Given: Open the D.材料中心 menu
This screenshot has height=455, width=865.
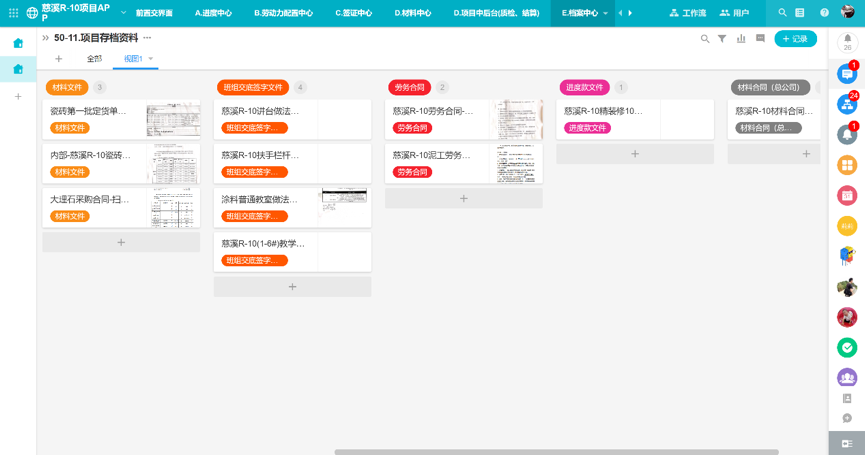Looking at the screenshot, I should (413, 13).
